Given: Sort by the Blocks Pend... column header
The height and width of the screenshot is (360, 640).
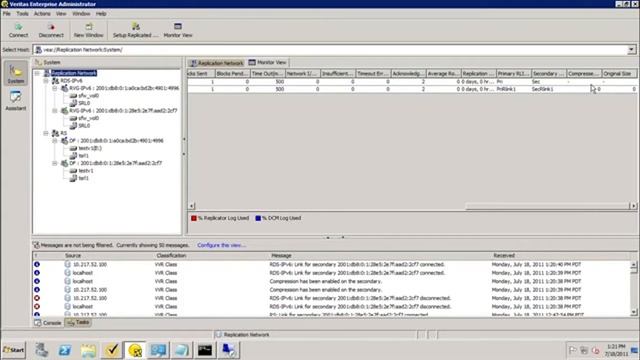Looking at the screenshot, I should click(x=232, y=73).
